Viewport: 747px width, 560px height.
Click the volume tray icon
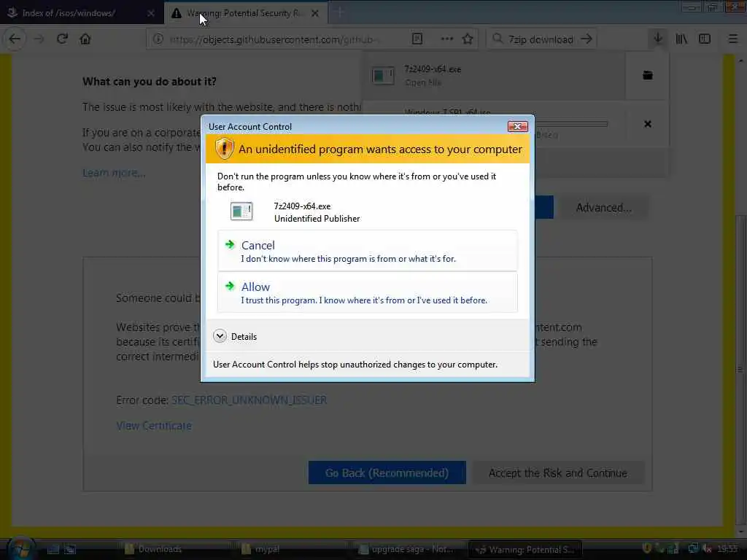[708, 549]
